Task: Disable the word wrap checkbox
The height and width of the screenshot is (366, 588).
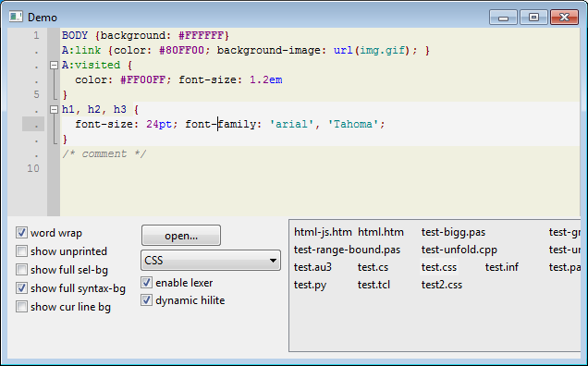Action: coord(21,233)
